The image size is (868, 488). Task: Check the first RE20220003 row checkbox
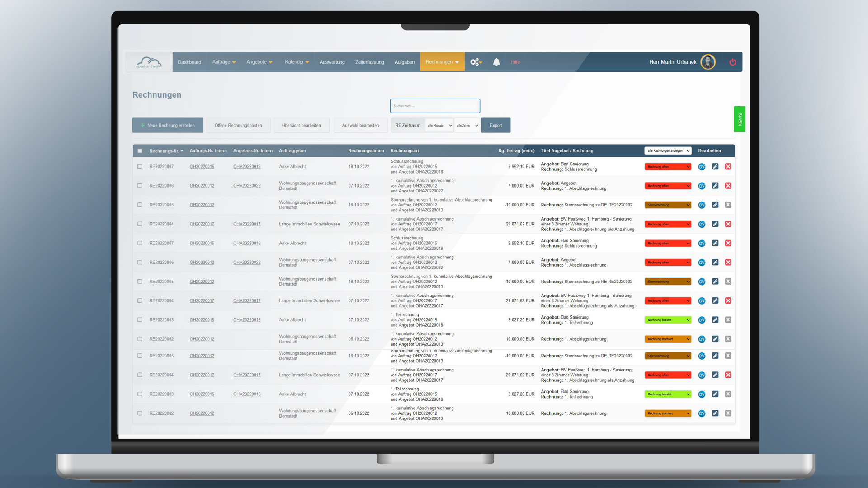(x=140, y=320)
